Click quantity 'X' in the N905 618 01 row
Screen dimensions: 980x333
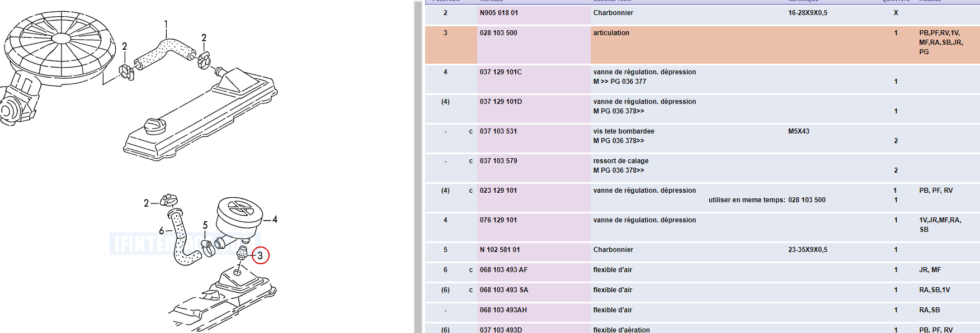(x=896, y=13)
